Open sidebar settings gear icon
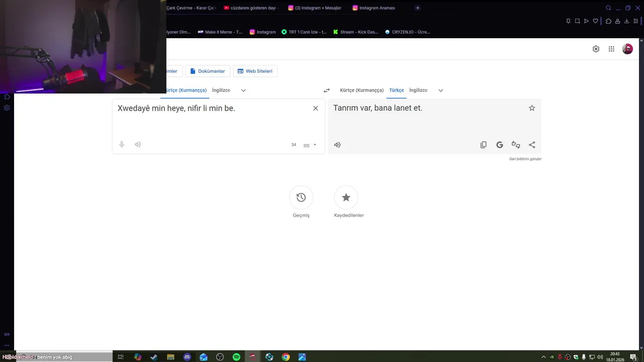The height and width of the screenshot is (362, 644). tap(7, 108)
